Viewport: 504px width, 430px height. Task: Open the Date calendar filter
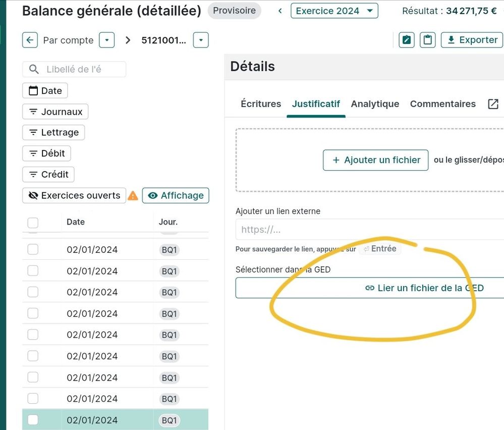[x=45, y=91]
